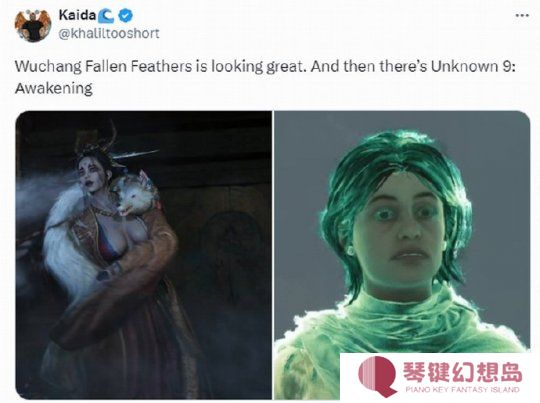Click the phrase Unknown 9: in tweet
Screen dimensions: 540x403
(x=473, y=66)
